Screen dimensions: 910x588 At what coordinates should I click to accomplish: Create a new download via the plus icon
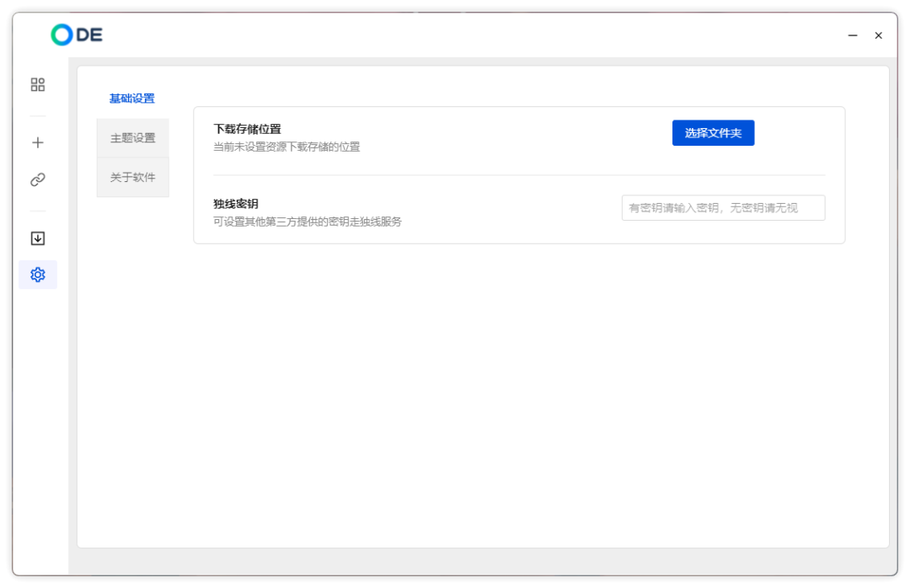point(37,142)
